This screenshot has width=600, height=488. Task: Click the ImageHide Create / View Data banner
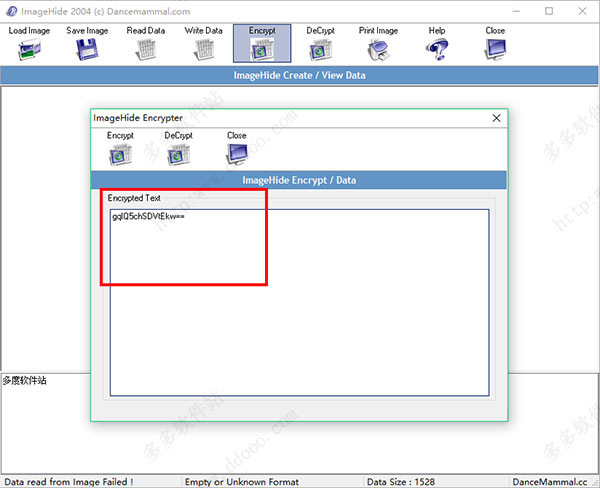[x=299, y=75]
